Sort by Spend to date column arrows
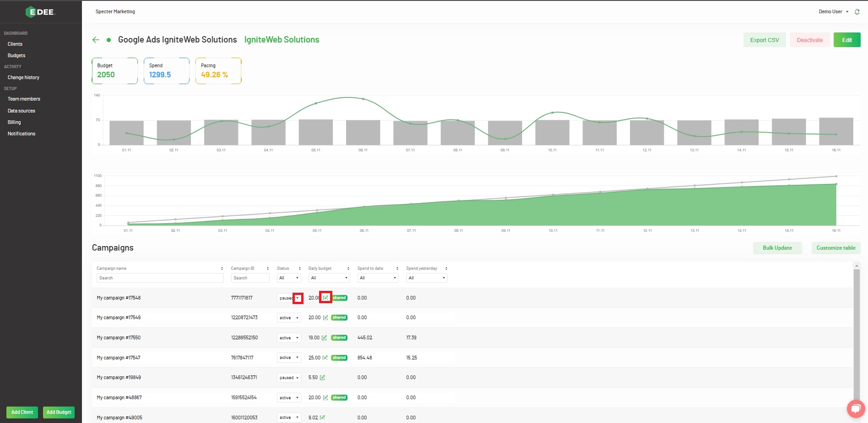 coord(397,268)
